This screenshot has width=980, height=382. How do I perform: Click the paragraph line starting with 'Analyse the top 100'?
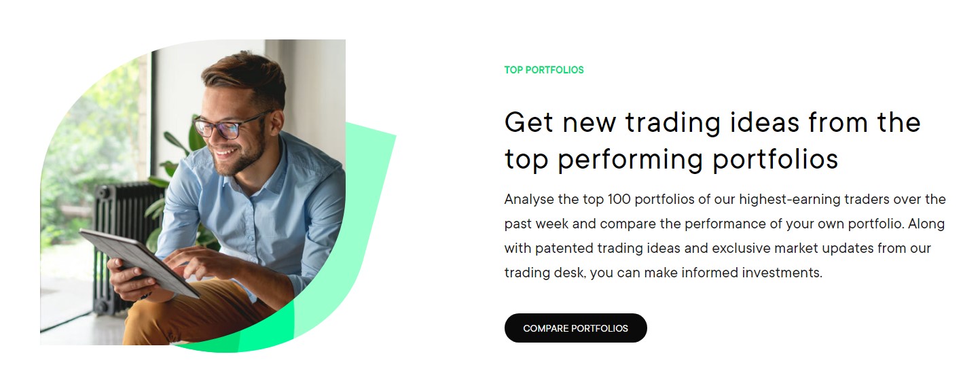pos(725,199)
